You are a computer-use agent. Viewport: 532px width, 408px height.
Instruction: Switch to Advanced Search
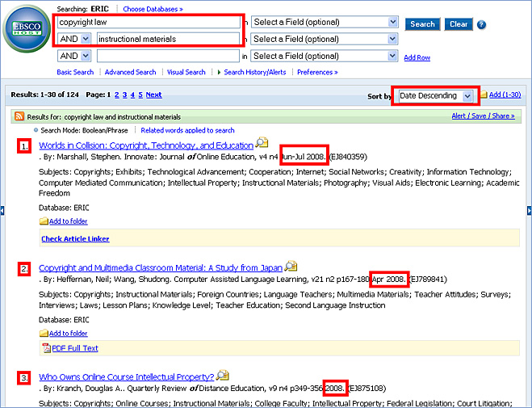point(130,72)
